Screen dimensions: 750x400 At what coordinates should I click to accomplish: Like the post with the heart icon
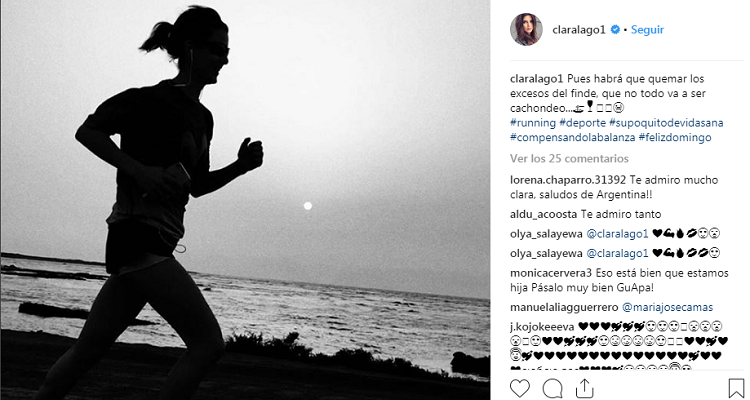[x=520, y=388]
